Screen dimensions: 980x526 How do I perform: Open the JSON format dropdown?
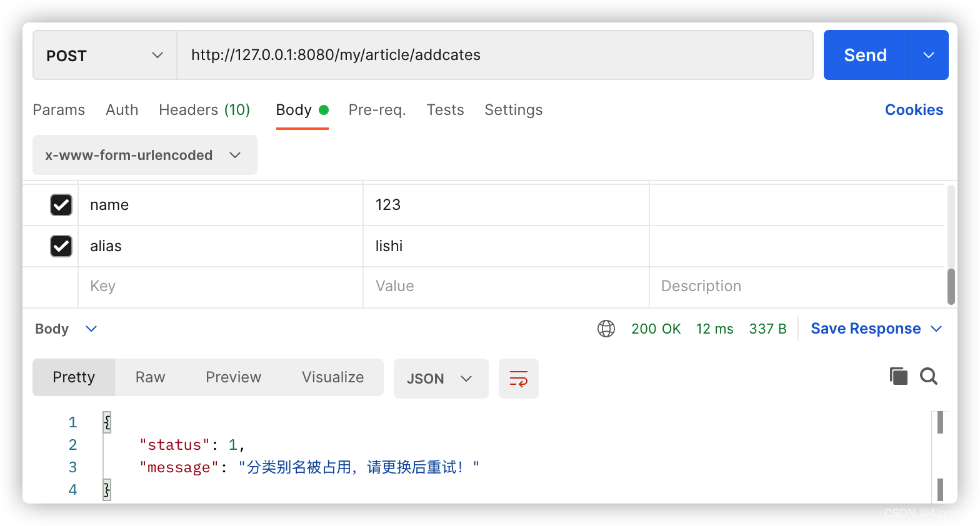click(441, 379)
